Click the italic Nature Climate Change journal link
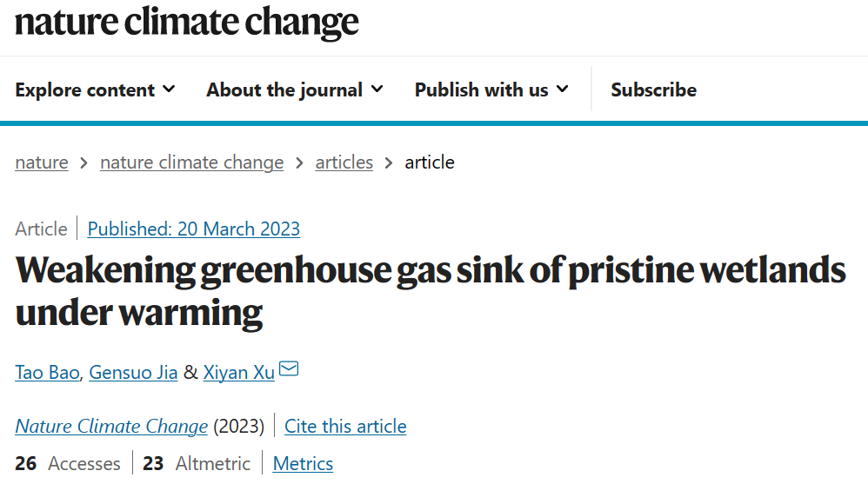868x484 pixels. (x=111, y=427)
